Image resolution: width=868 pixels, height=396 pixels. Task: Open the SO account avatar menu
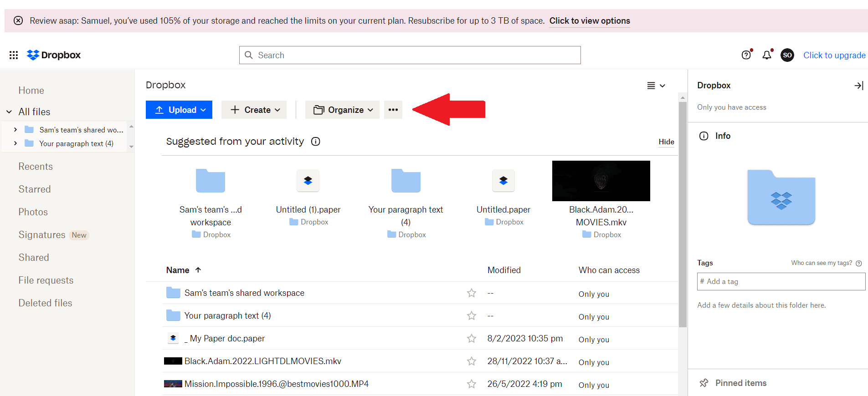[787, 55]
